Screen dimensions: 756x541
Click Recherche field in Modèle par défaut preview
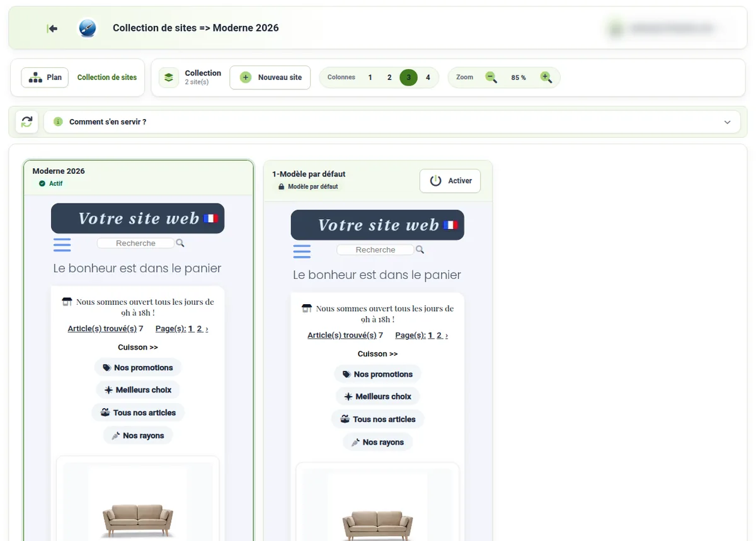[375, 250]
